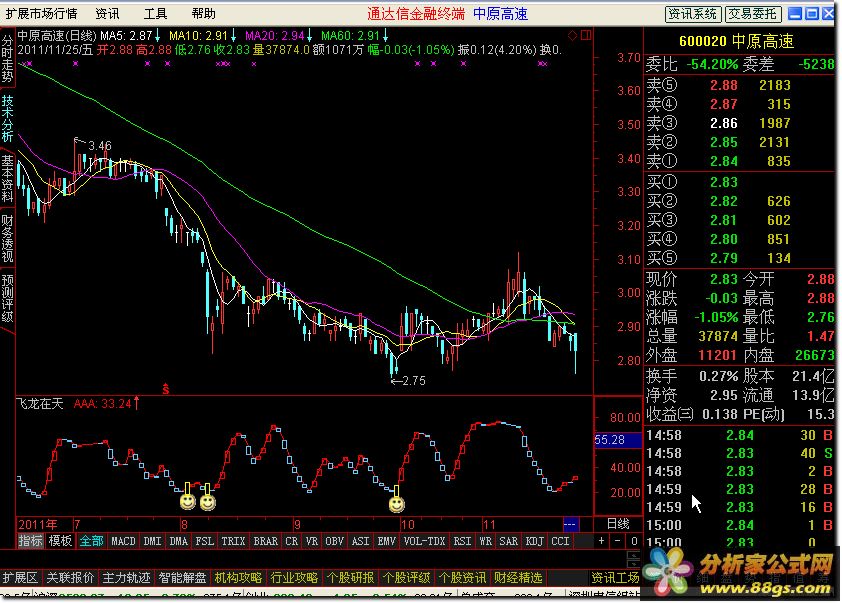The width and height of the screenshot is (842, 603).
Task: Open the 个股评级 link
Action: coord(406,578)
